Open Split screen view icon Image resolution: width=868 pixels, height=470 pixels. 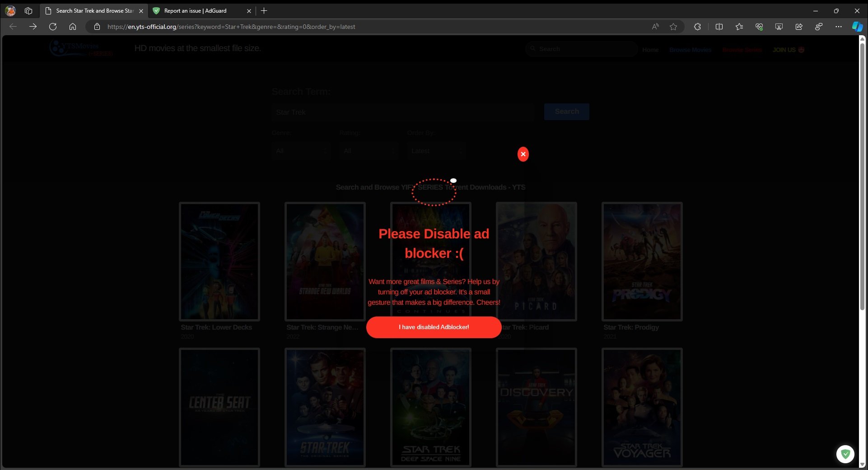[x=719, y=27]
